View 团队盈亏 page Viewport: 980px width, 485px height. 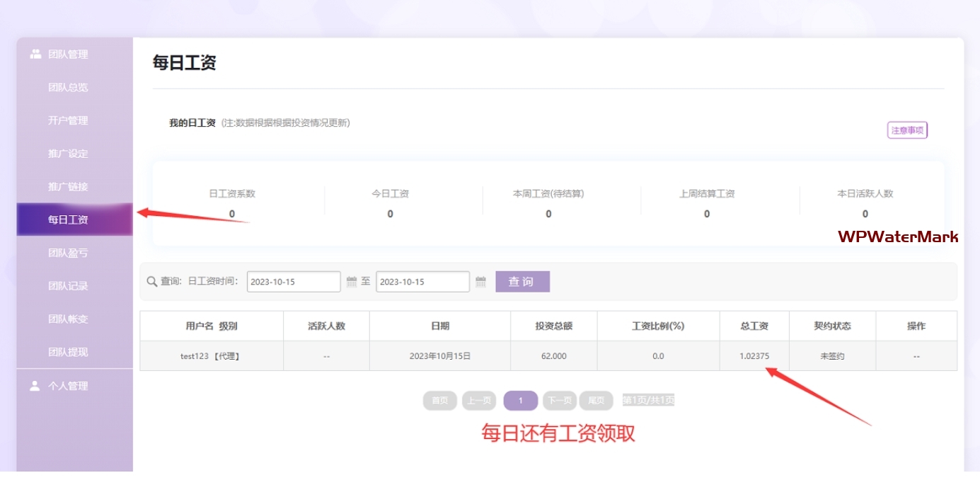tap(68, 253)
